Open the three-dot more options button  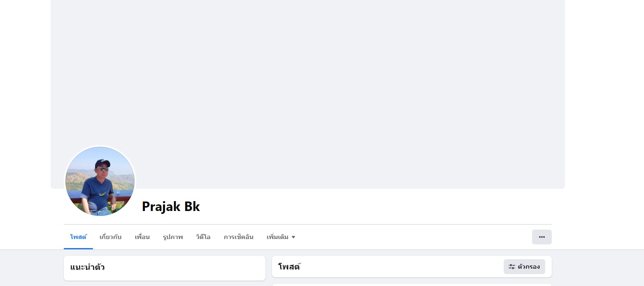coord(542,237)
